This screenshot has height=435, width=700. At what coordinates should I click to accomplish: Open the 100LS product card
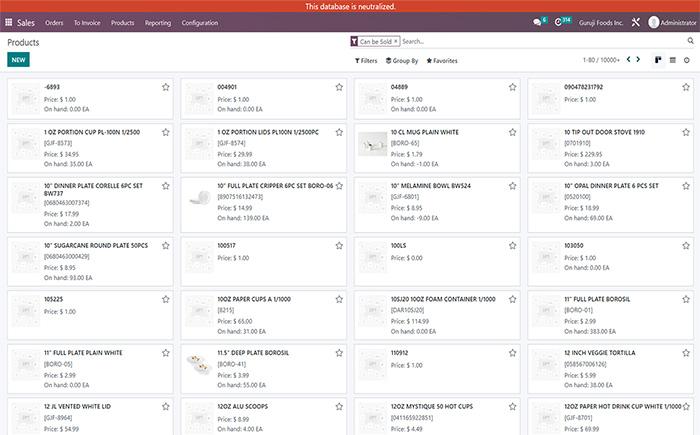point(437,262)
